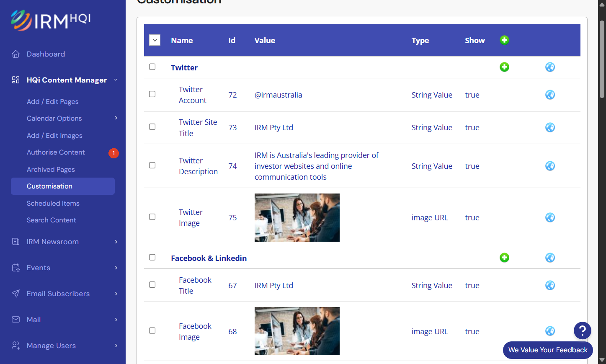Viewport: 606px width, 364px height.
Task: Click the globe icon for Twitter Account
Action: point(550,95)
